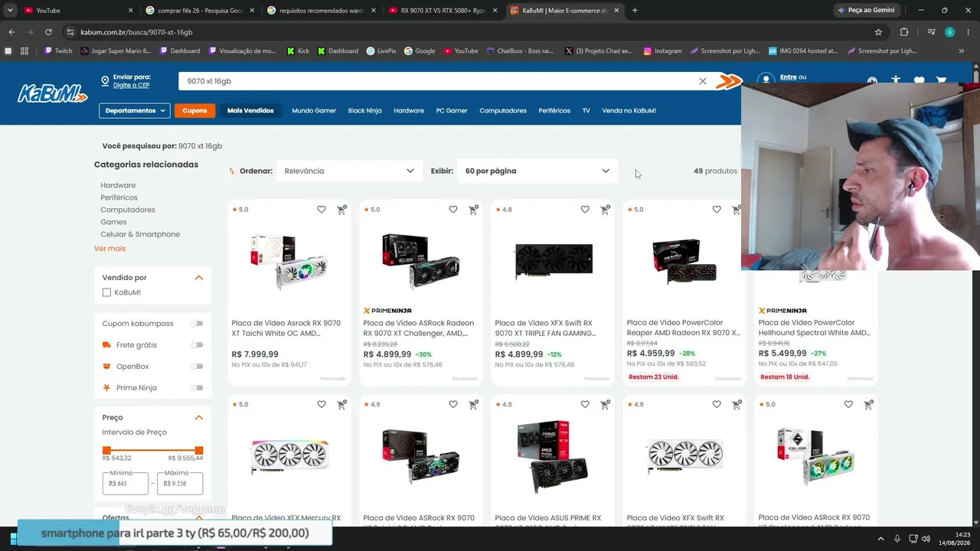Add Asrock Taichi White card to cart
980x551 pixels.
pyautogui.click(x=341, y=210)
